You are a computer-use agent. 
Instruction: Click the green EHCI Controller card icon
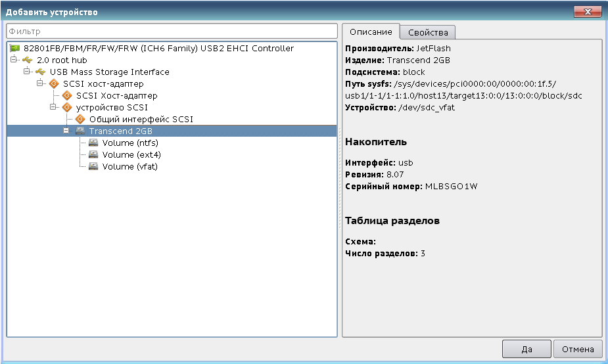pyautogui.click(x=14, y=48)
